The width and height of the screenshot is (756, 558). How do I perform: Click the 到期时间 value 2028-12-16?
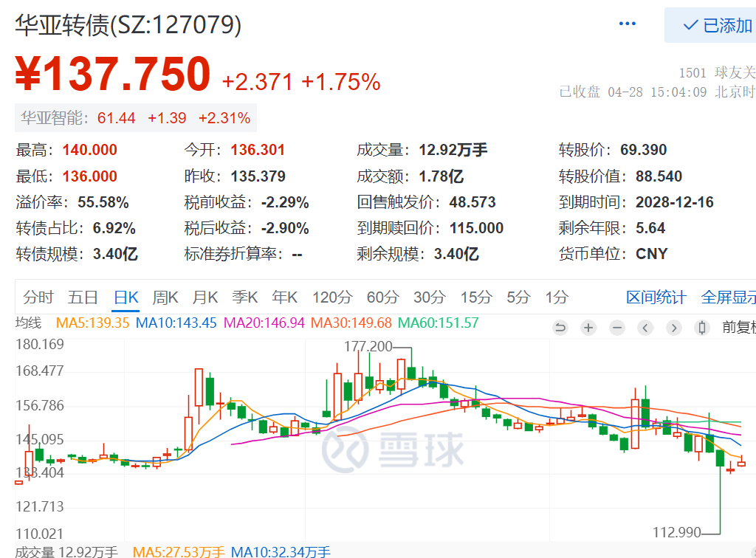(675, 202)
